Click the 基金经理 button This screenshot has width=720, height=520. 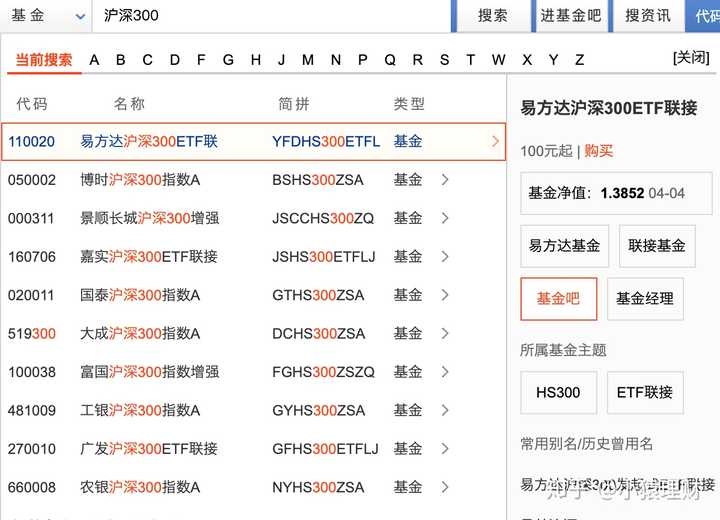[x=645, y=299]
